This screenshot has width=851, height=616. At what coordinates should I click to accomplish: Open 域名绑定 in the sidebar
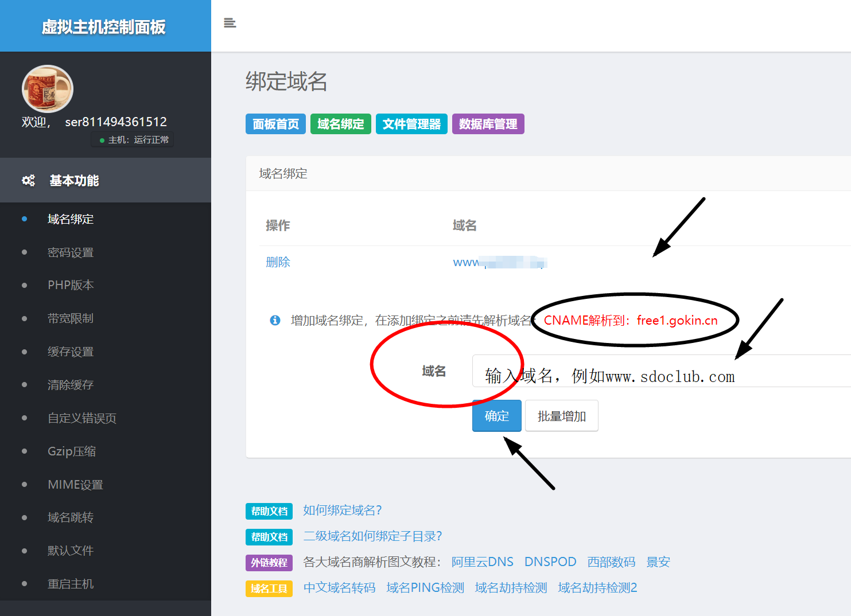pos(71,219)
